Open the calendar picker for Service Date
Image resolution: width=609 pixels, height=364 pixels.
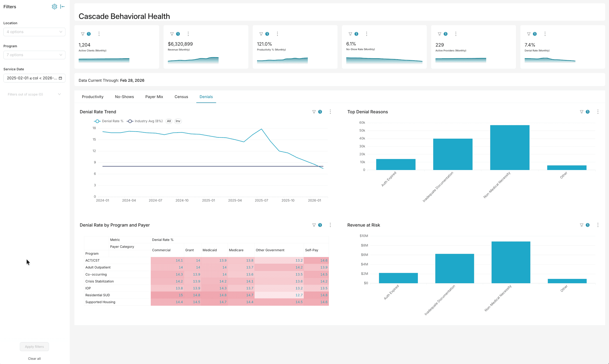(x=60, y=78)
